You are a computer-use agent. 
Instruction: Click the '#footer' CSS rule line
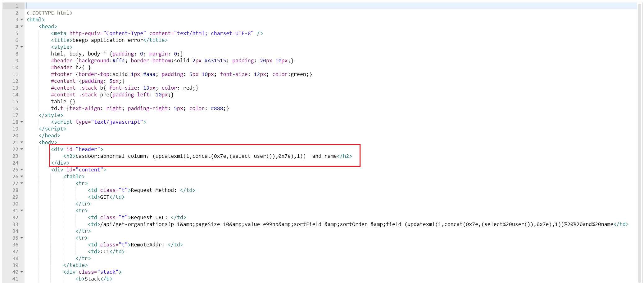point(182,74)
